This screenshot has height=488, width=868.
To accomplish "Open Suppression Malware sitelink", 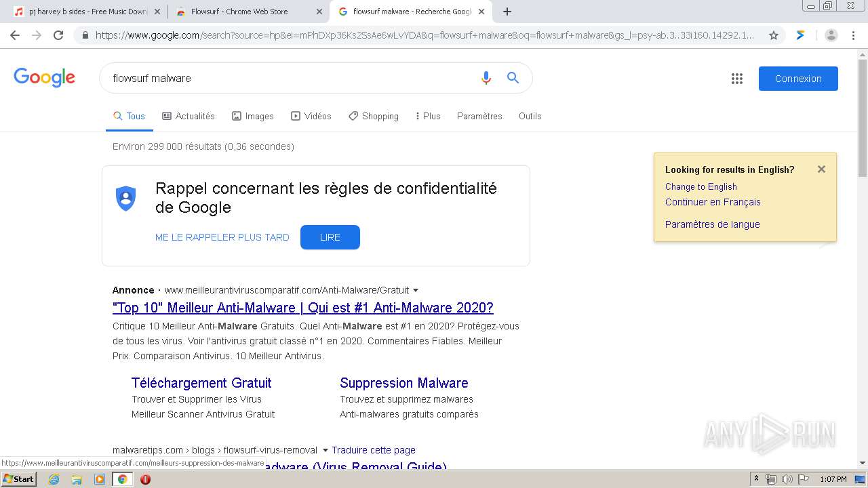I will pos(404,383).
